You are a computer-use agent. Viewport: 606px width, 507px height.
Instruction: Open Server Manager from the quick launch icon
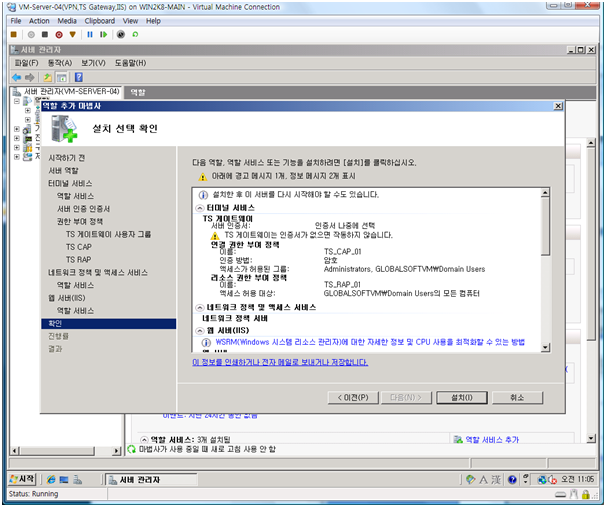pyautogui.click(x=77, y=480)
